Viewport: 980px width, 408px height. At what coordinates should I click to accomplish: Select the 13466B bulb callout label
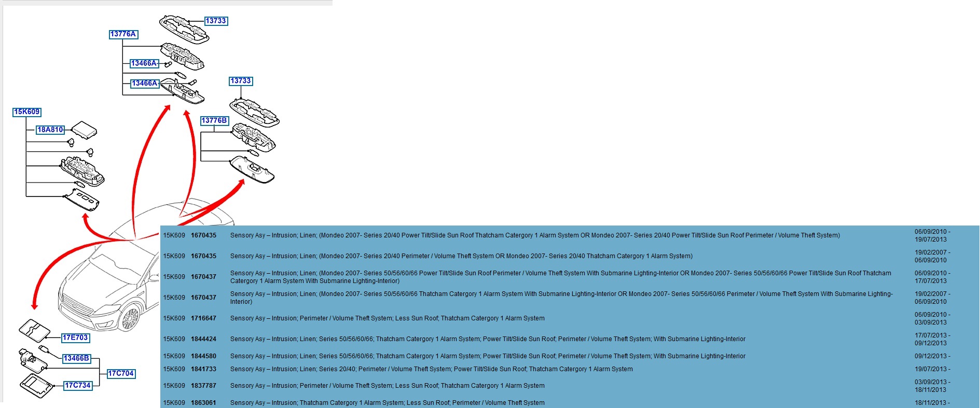click(x=76, y=358)
